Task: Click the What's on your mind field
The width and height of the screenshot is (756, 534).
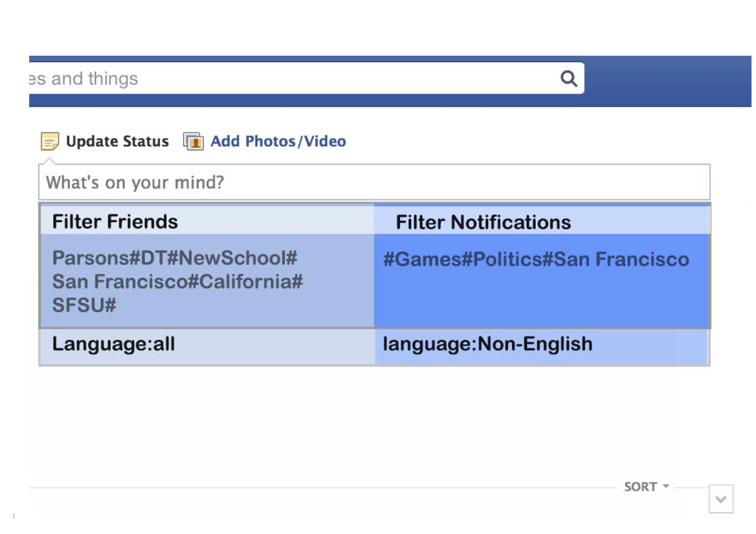Action: pyautogui.click(x=374, y=182)
